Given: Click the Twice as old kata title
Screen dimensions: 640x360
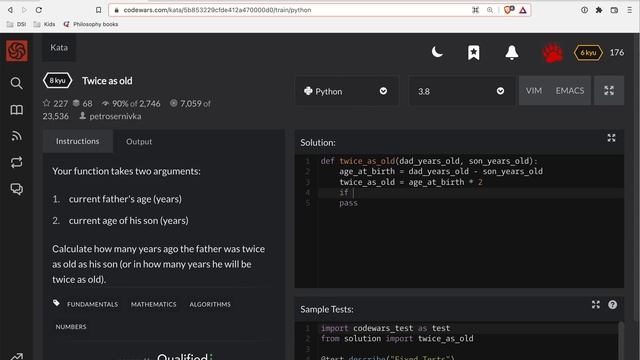Looking at the screenshot, I should (x=107, y=81).
